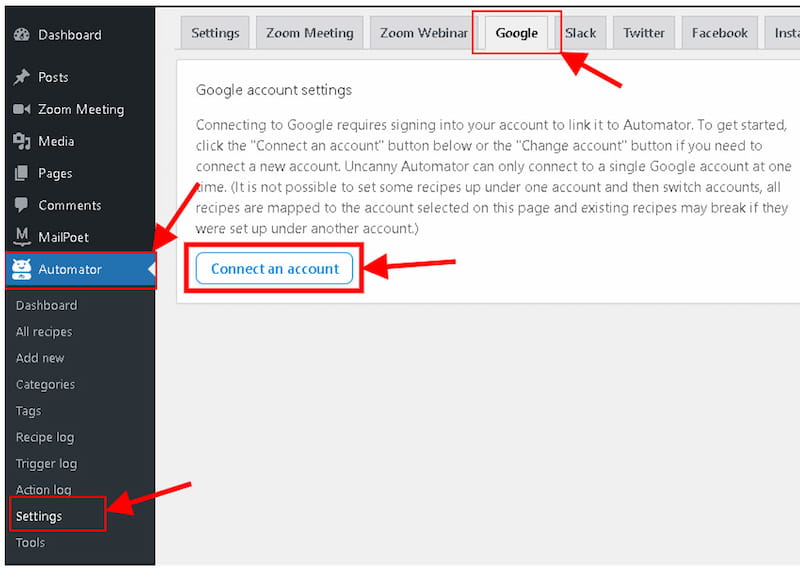Open Automator Settings submenu item
Viewport: 800px width, 568px height.
pos(39,516)
